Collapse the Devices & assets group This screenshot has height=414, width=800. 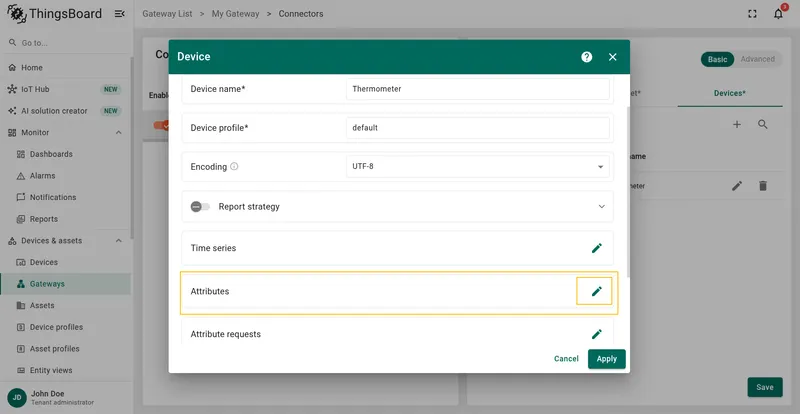point(119,240)
